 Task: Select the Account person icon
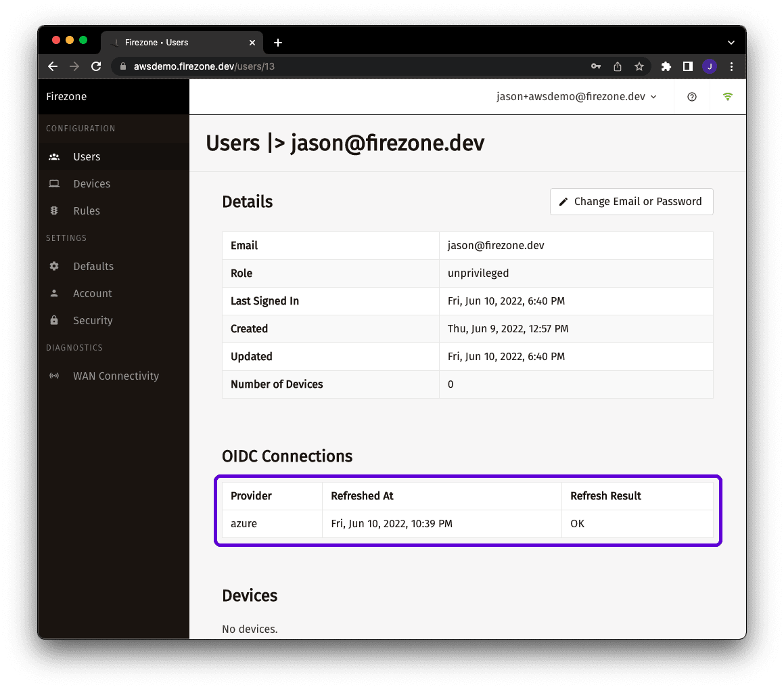coord(54,293)
